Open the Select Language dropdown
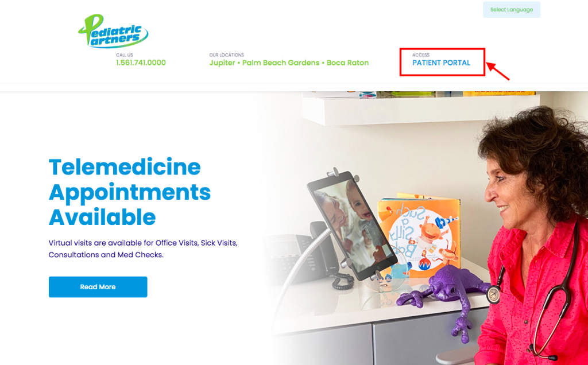The image size is (588, 365). (512, 10)
